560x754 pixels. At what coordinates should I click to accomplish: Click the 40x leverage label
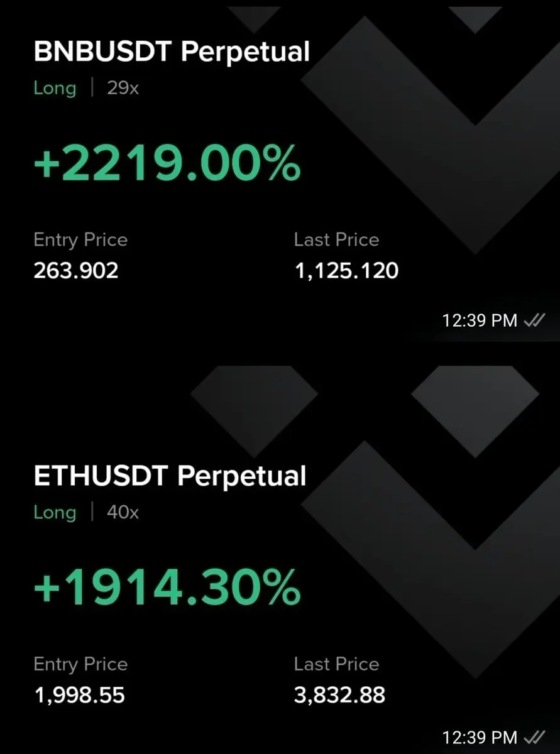tap(123, 512)
